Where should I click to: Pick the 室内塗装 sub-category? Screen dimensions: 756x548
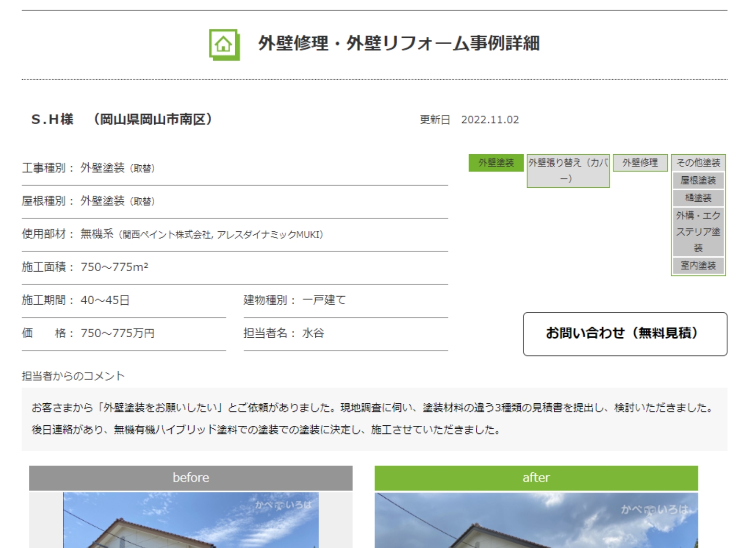pyautogui.click(x=698, y=265)
